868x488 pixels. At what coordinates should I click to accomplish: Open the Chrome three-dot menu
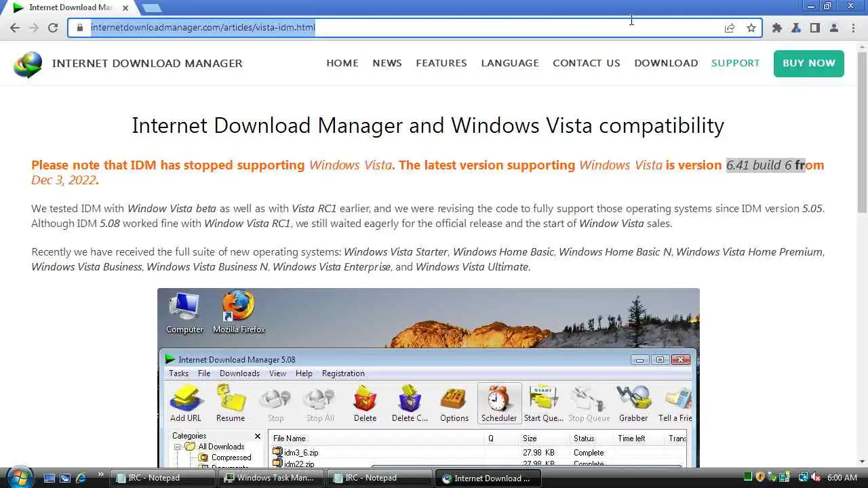pos(853,28)
